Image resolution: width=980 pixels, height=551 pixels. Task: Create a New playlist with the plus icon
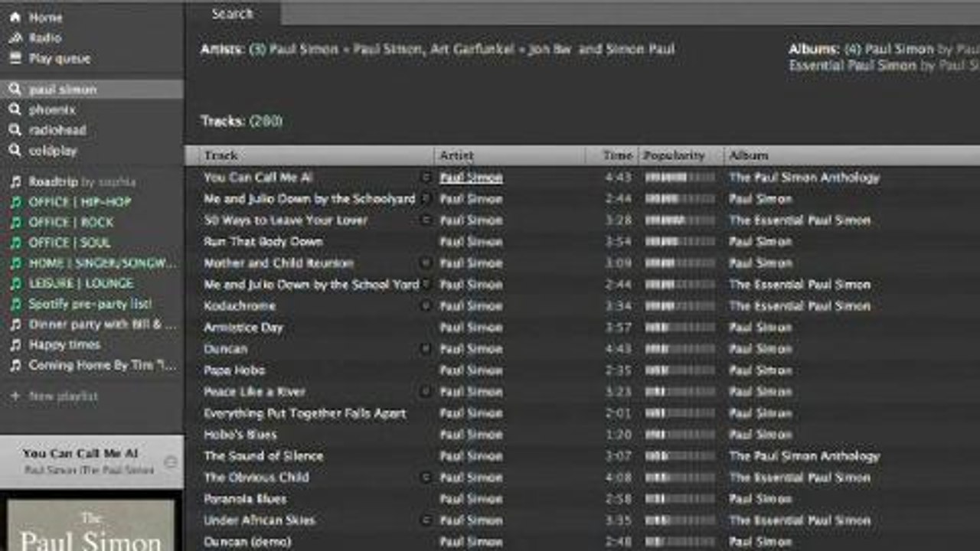tap(15, 396)
